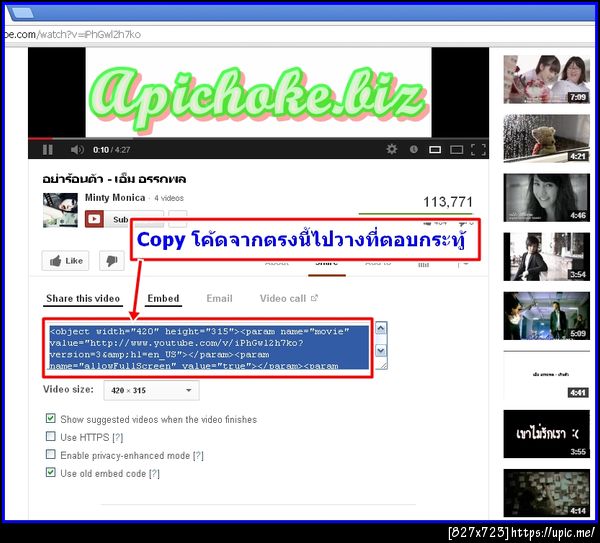Mute the video using the speaker icon
This screenshot has height=543, width=600.
pyautogui.click(x=77, y=150)
